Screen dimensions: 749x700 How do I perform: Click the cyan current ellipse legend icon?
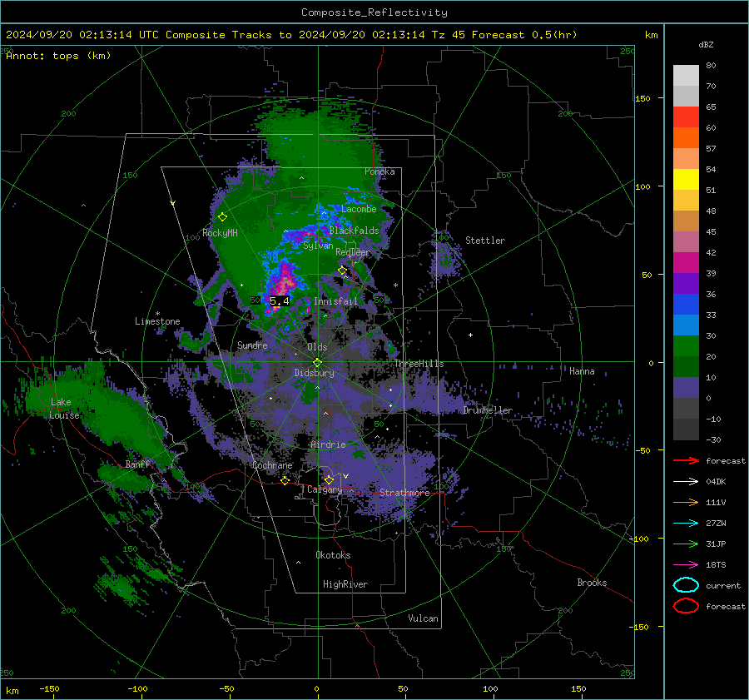point(686,585)
